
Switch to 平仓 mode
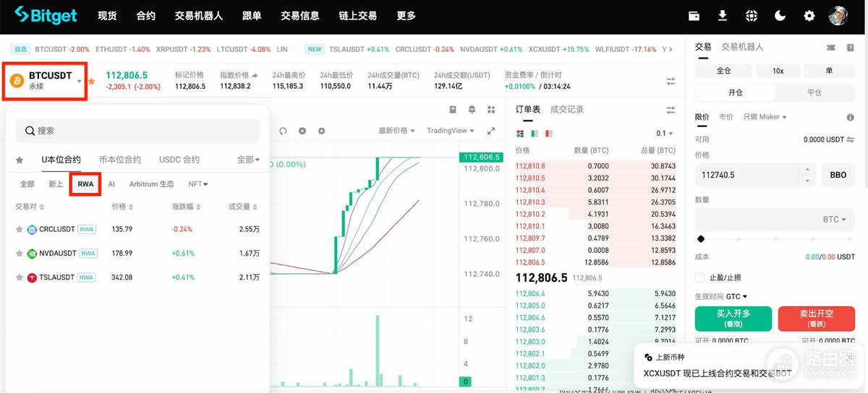(x=814, y=92)
